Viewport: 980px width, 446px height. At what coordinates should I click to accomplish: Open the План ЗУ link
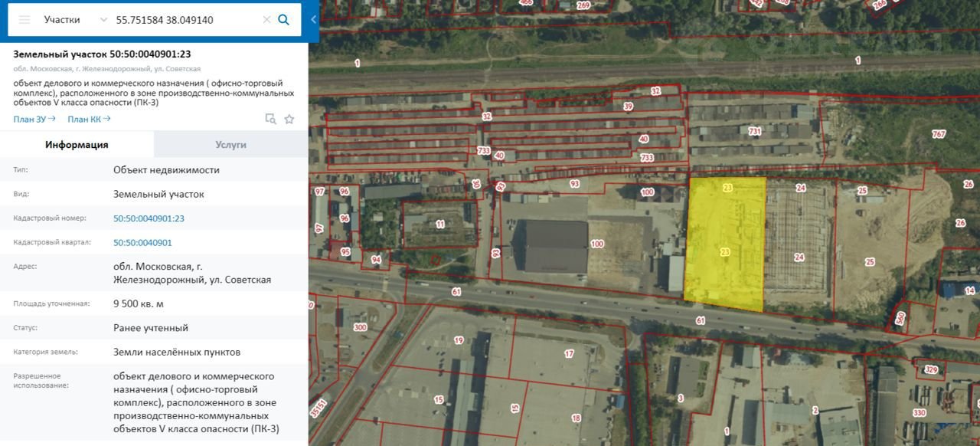coord(34,119)
